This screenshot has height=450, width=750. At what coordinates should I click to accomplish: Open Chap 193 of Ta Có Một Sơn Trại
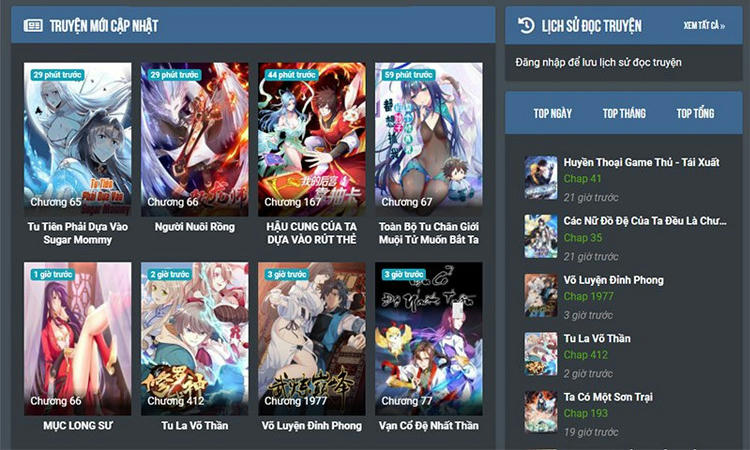585,413
